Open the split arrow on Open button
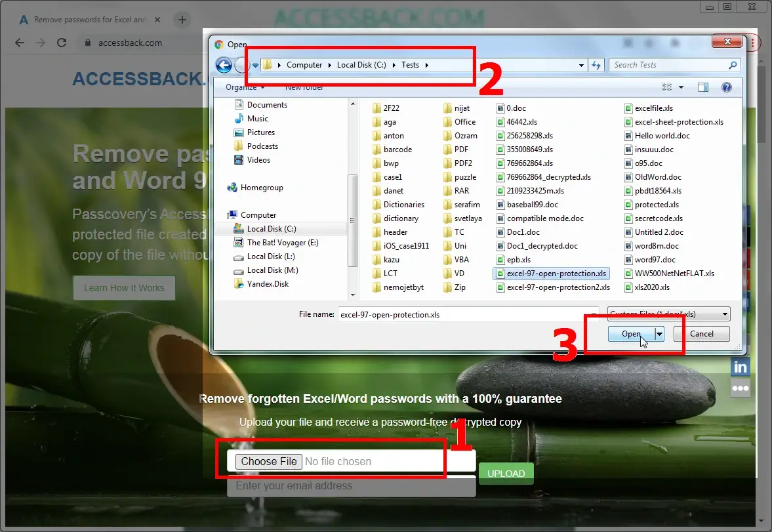 click(x=659, y=334)
